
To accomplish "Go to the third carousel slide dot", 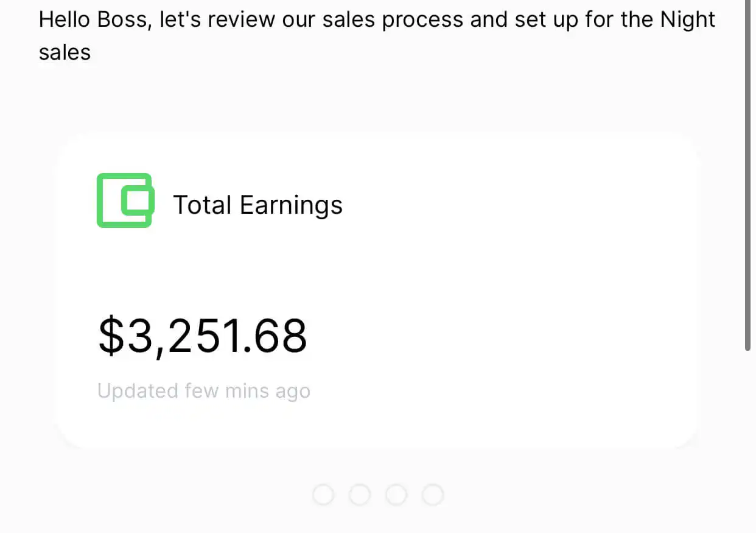I will [396, 495].
